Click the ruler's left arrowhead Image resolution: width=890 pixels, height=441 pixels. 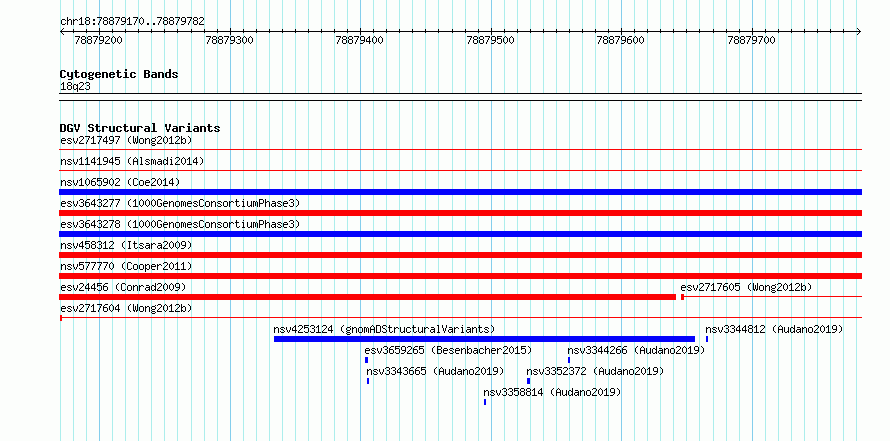point(62,32)
